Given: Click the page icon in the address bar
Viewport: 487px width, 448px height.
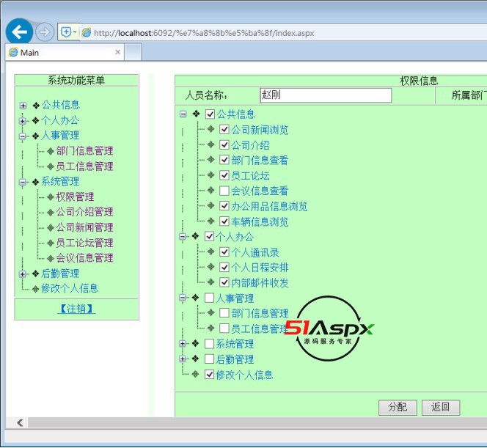Looking at the screenshot, I should pos(87,33).
